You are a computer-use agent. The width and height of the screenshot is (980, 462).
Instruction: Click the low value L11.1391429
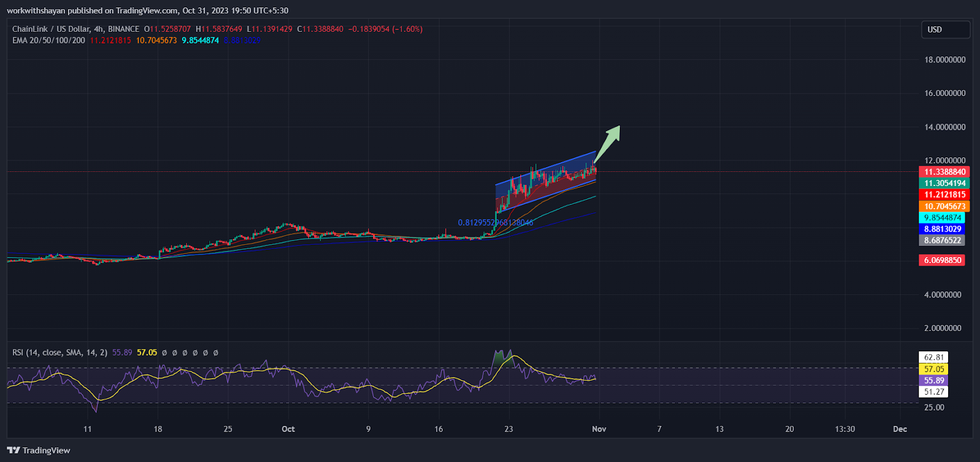pyautogui.click(x=269, y=29)
